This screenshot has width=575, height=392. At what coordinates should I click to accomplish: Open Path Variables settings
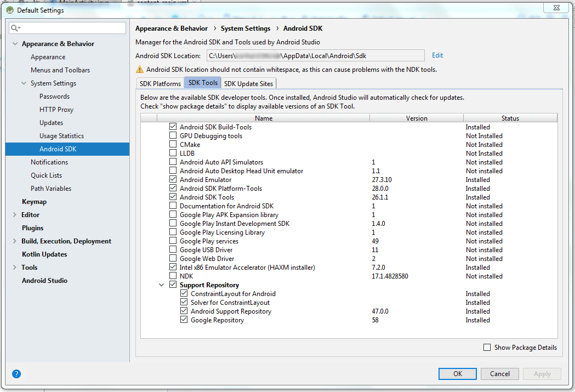[51, 189]
